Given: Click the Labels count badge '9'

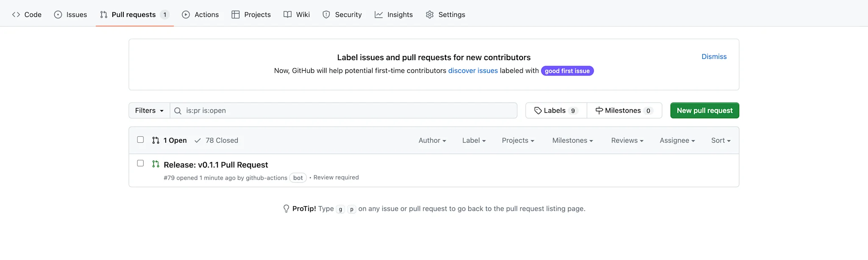Looking at the screenshot, I should click(573, 111).
